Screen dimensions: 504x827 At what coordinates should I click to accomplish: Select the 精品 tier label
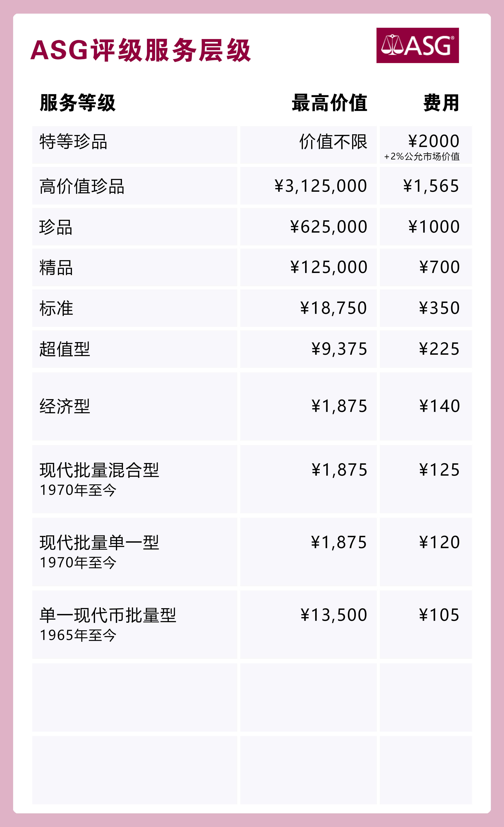[x=56, y=267]
